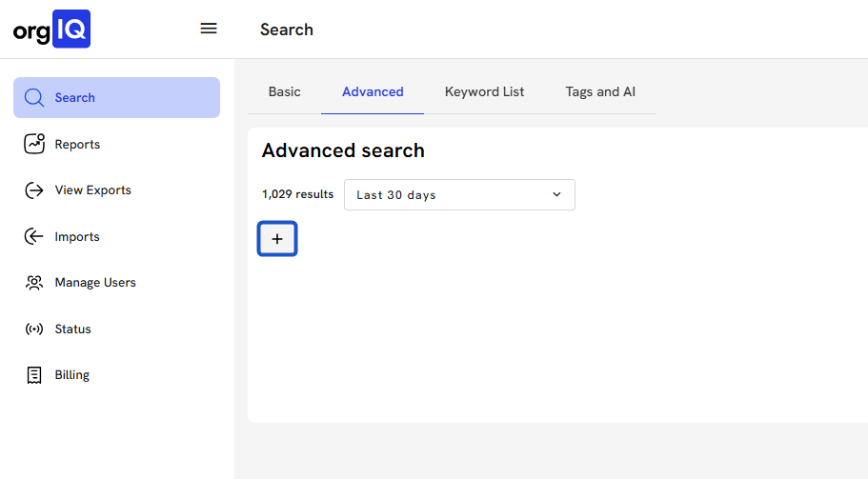This screenshot has width=868, height=479.
Task: Go to the Tags and AI tab
Action: [x=600, y=92]
